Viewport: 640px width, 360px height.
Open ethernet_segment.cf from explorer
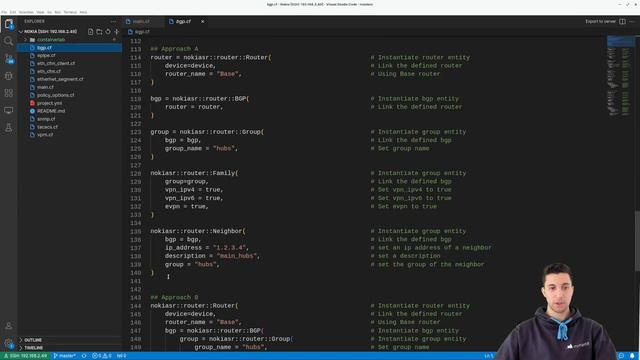click(60, 79)
